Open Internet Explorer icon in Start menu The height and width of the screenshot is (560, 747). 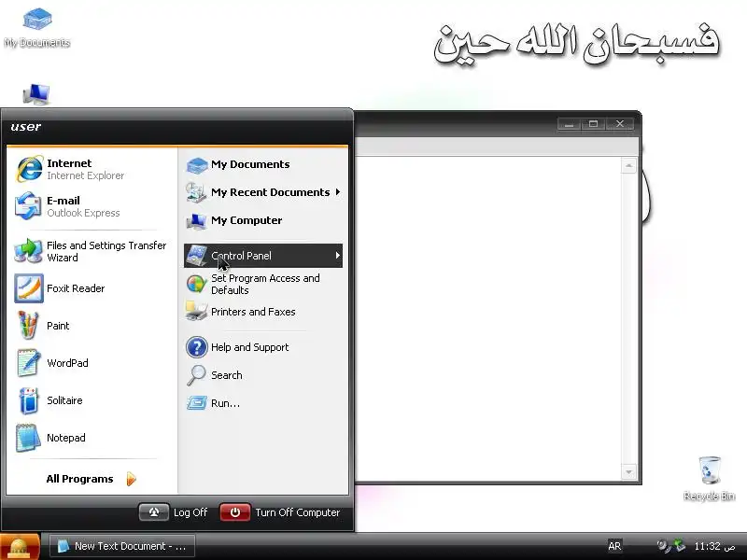[x=29, y=169]
